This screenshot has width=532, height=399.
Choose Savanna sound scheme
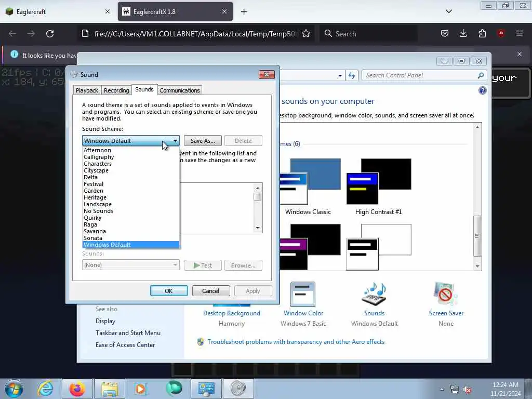[131, 231]
